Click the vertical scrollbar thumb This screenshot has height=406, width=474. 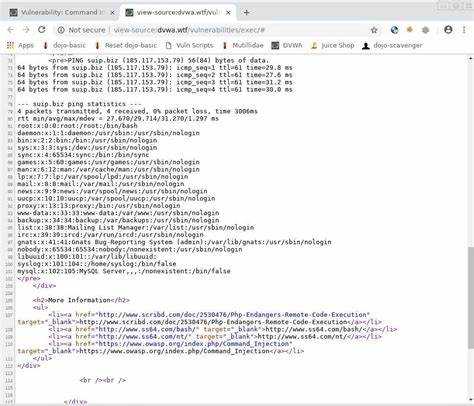[470, 298]
